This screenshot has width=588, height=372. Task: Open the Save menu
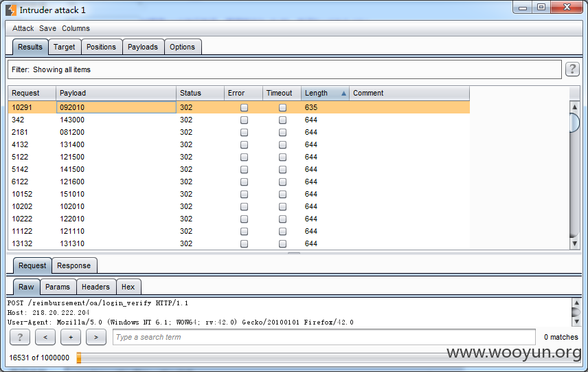[x=47, y=28]
